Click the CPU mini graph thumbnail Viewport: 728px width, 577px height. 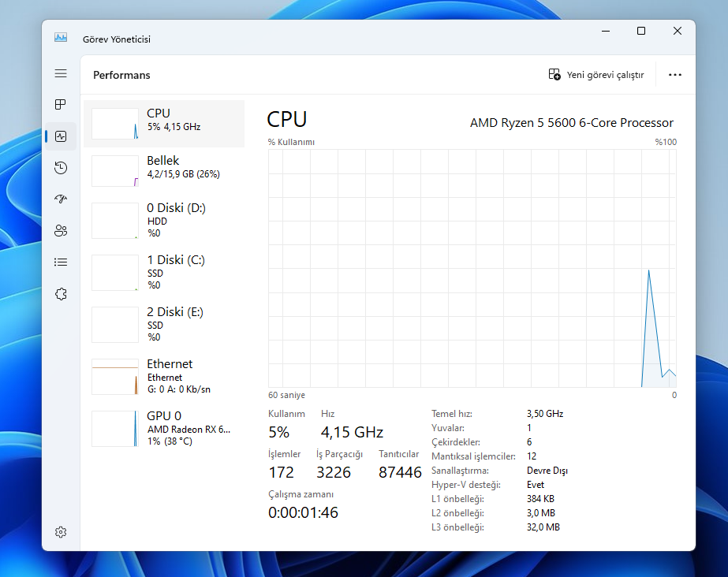click(115, 124)
